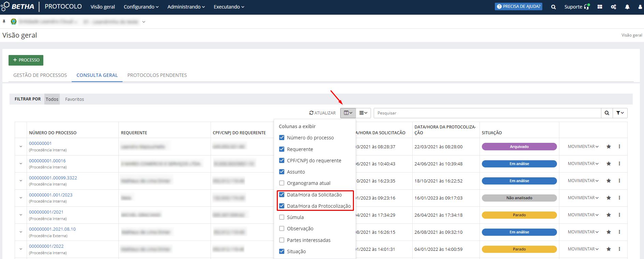Open more options menu for process 000000001.00099.3322
The height and width of the screenshot is (259, 644).
[619, 181]
